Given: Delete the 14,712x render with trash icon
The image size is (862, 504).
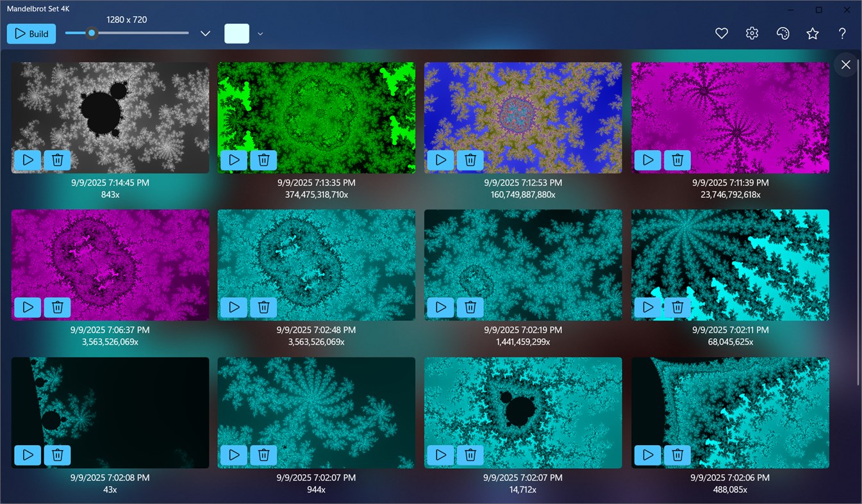Looking at the screenshot, I should tap(470, 455).
